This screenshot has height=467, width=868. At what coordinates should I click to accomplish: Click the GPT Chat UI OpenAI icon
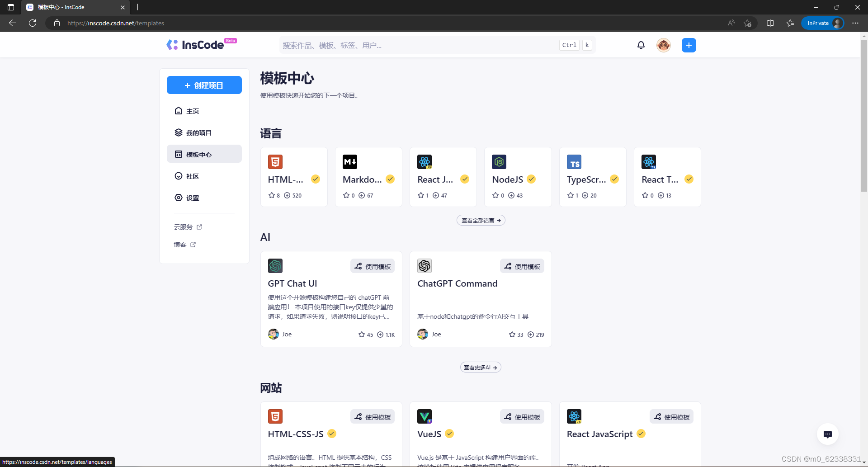[x=275, y=266]
